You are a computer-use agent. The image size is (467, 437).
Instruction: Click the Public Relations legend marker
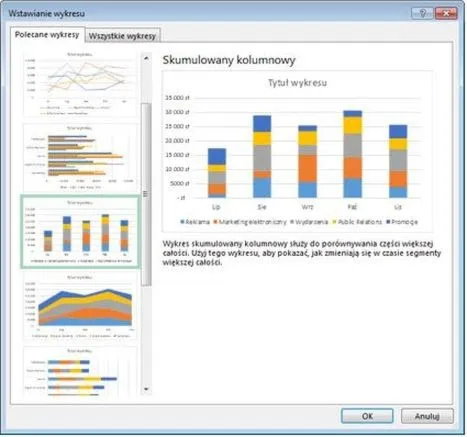pos(335,222)
